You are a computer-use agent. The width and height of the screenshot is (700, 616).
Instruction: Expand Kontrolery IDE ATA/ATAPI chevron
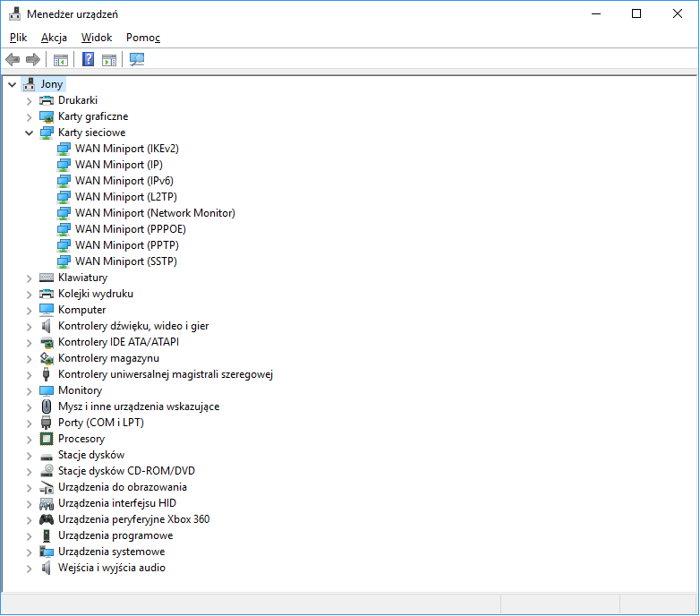29,342
